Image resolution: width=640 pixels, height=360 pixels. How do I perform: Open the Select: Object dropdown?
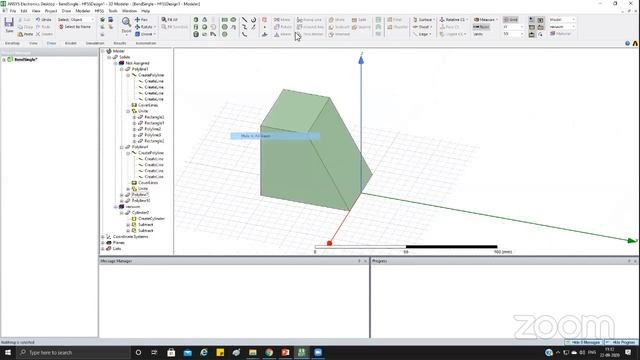(76, 20)
